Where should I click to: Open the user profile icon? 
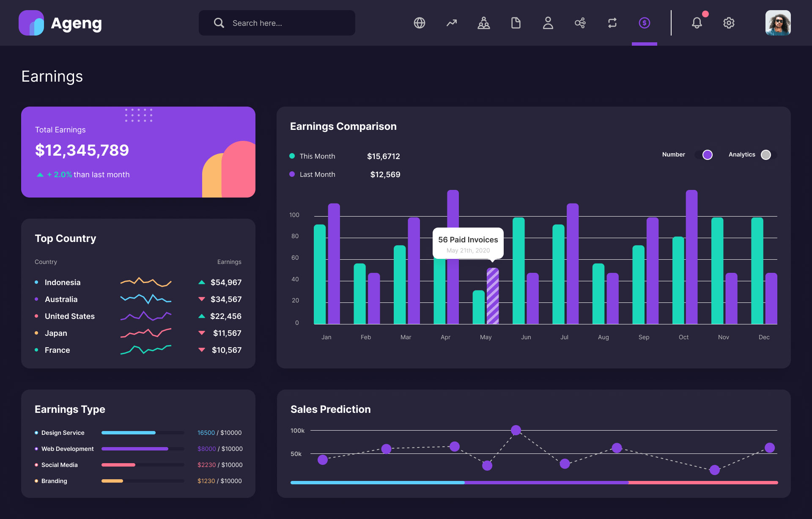(548, 23)
